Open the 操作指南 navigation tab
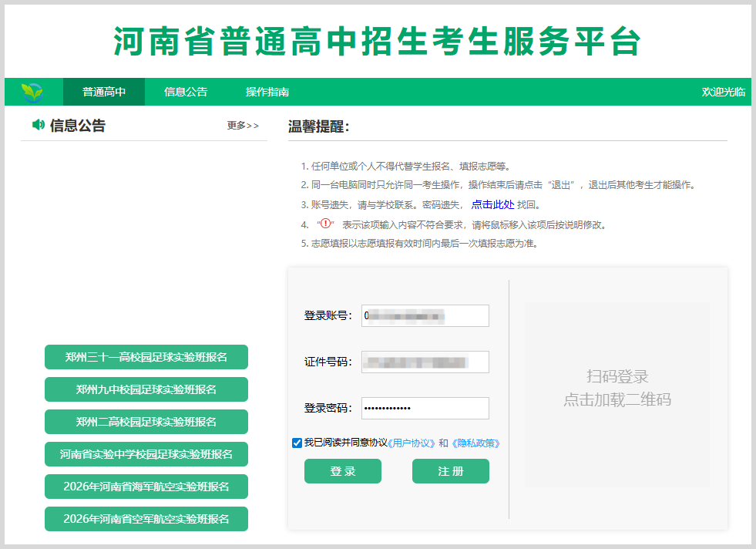Image resolution: width=756 pixels, height=549 pixels. pyautogui.click(x=267, y=92)
